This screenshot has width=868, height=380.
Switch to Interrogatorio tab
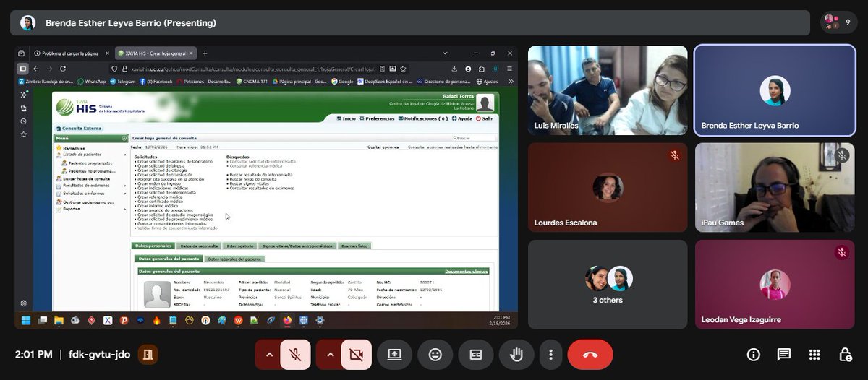[239, 246]
